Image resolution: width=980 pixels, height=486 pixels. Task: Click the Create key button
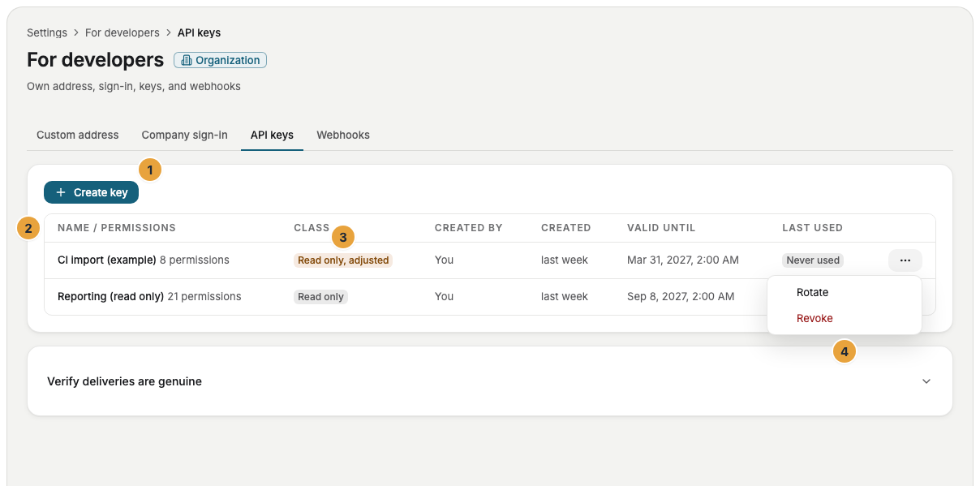pos(92,192)
